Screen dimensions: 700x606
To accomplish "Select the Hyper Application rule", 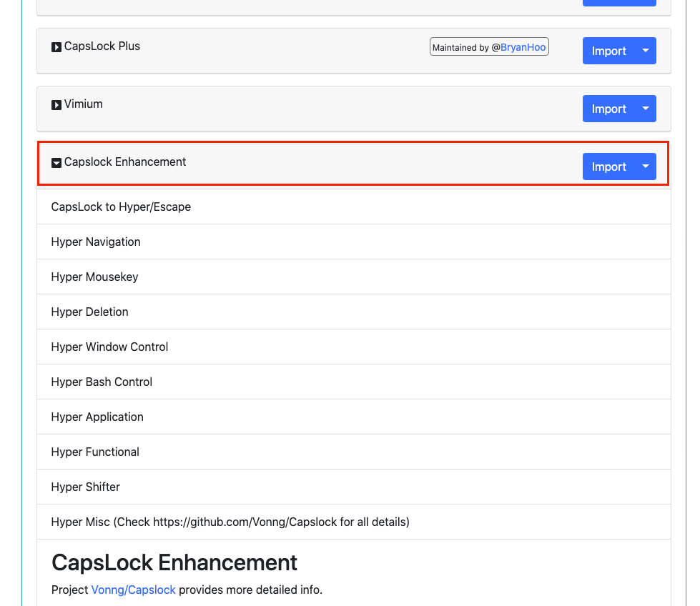I will [353, 417].
